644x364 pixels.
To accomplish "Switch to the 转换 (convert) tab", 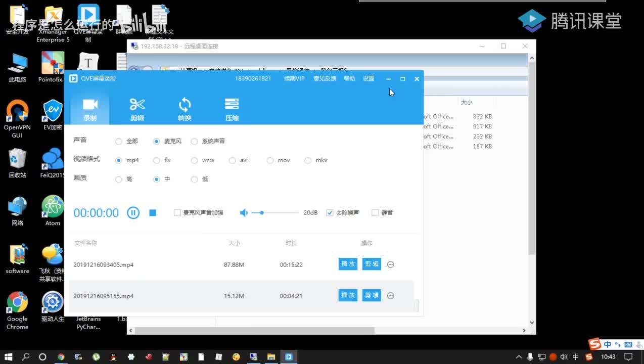I will point(185,109).
